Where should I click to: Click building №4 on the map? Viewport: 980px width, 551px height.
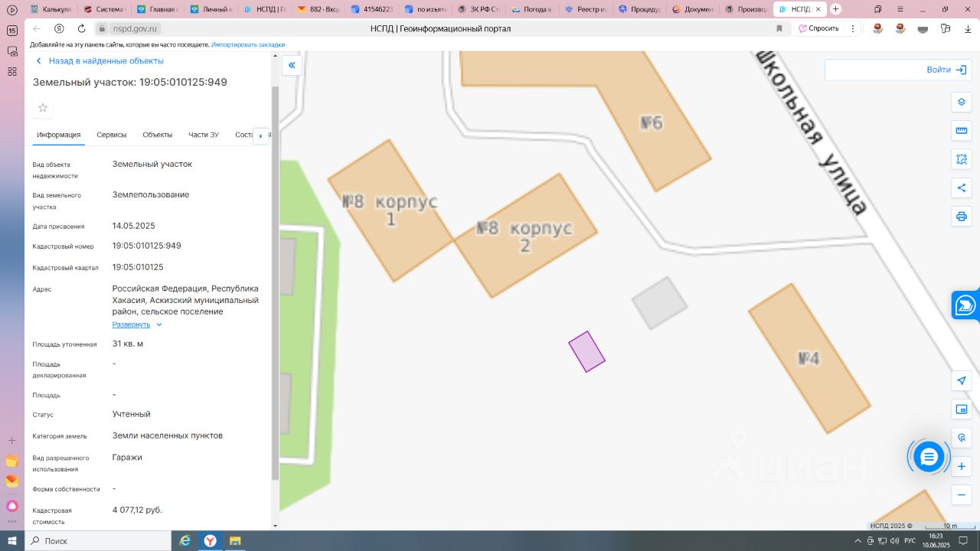[x=809, y=358]
